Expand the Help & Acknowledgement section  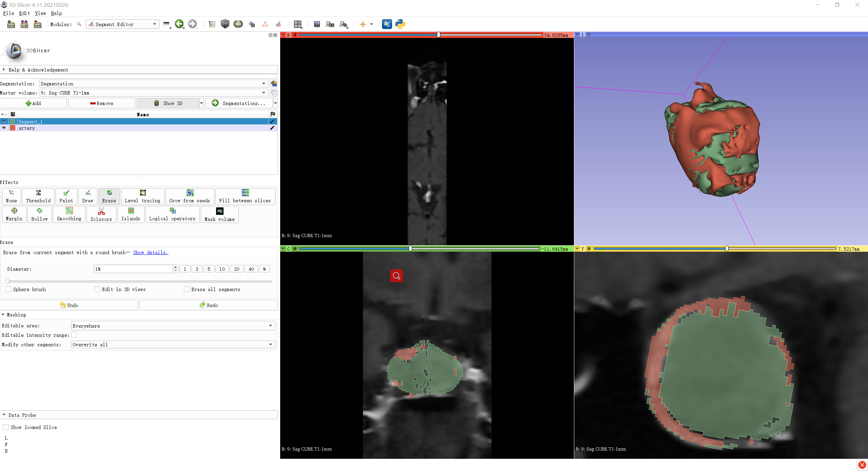(x=38, y=70)
